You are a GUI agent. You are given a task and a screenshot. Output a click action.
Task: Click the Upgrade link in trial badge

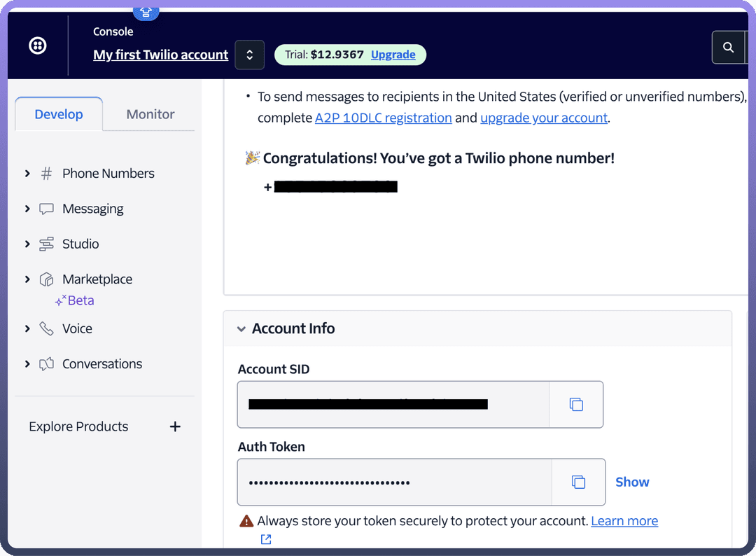coord(393,55)
